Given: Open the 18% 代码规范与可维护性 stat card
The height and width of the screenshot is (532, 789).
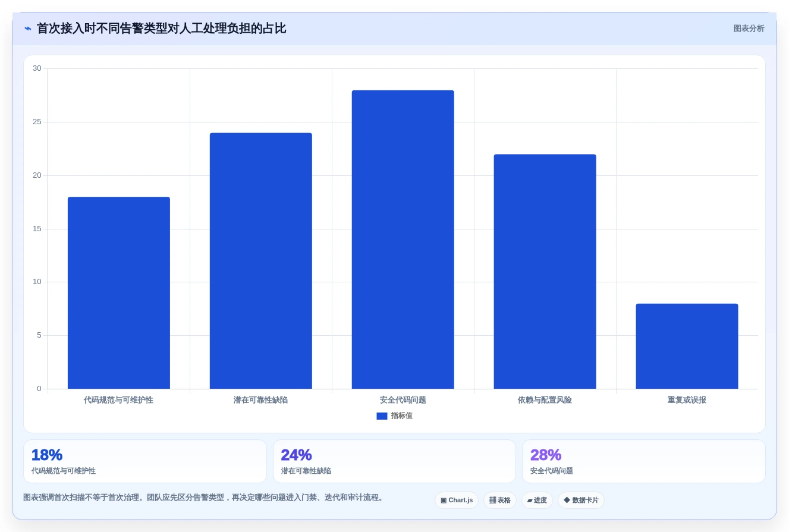Looking at the screenshot, I should tap(145, 461).
